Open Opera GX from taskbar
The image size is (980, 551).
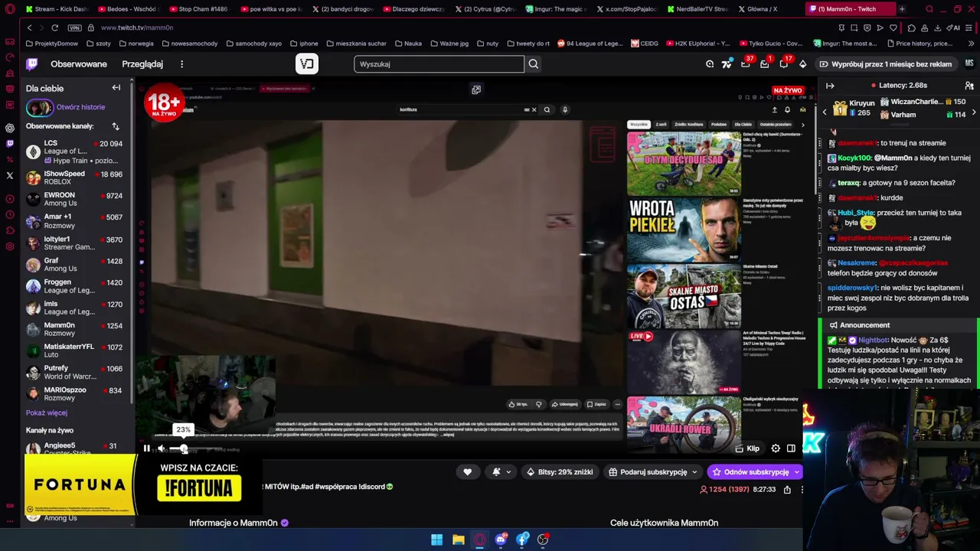click(x=479, y=540)
